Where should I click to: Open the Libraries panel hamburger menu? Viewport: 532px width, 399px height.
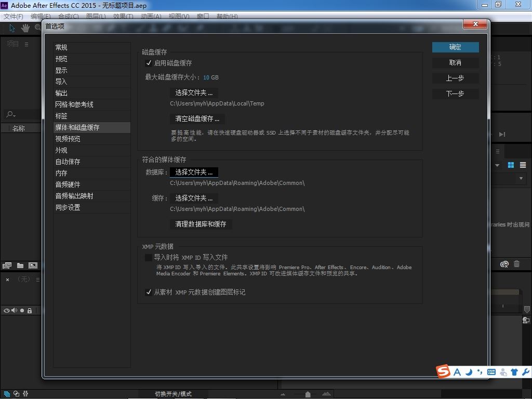(x=498, y=151)
